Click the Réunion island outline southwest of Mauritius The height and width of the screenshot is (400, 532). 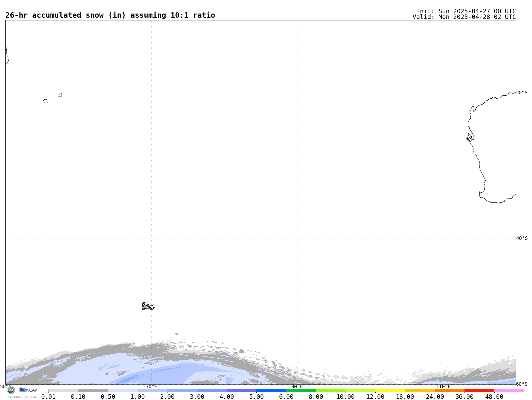(46, 101)
